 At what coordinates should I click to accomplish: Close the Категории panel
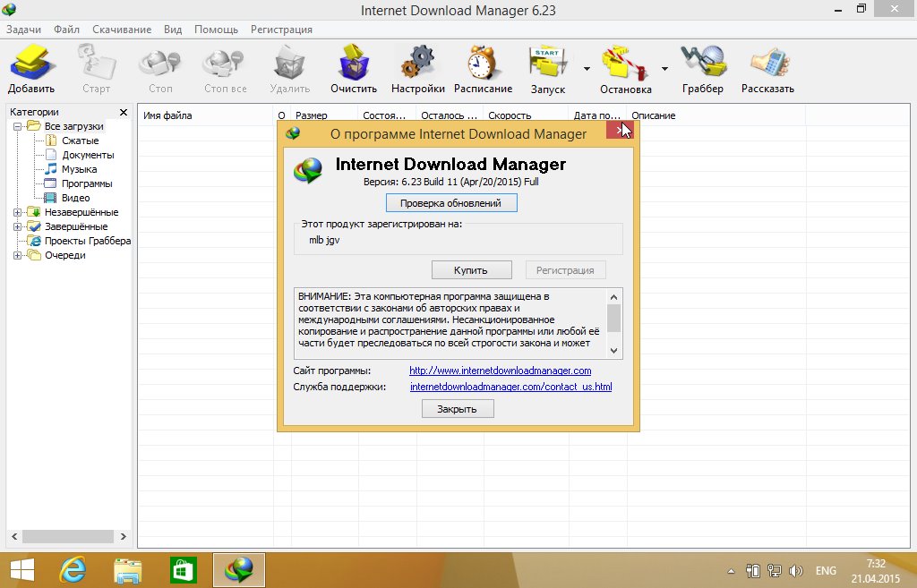click(124, 112)
